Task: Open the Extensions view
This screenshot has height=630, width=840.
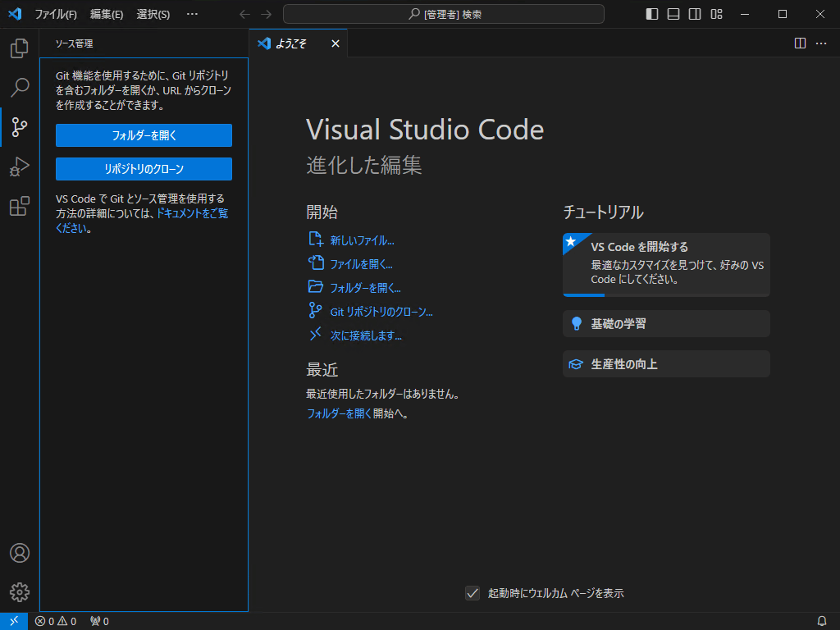Action: tap(20, 206)
